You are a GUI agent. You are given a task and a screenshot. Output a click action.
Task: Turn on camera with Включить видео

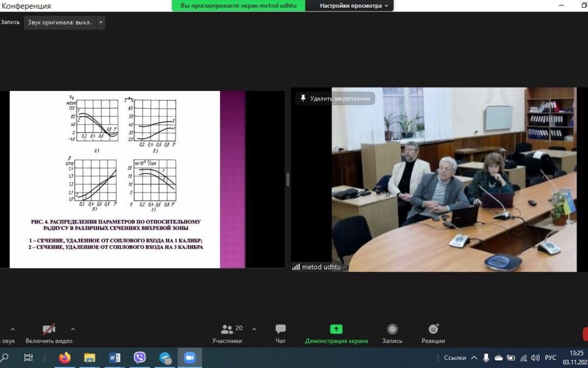click(x=49, y=334)
